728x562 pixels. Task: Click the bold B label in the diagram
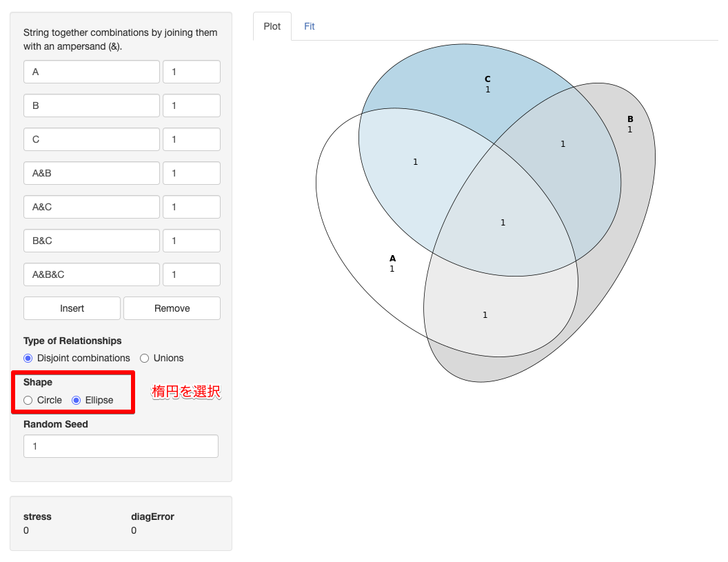click(x=630, y=119)
